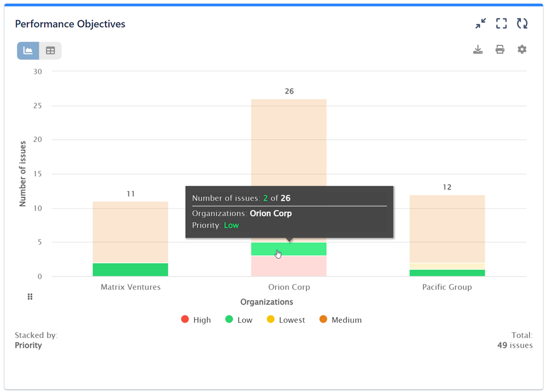Toggle the Low priority legend entry
The image size is (546, 392).
(239, 319)
